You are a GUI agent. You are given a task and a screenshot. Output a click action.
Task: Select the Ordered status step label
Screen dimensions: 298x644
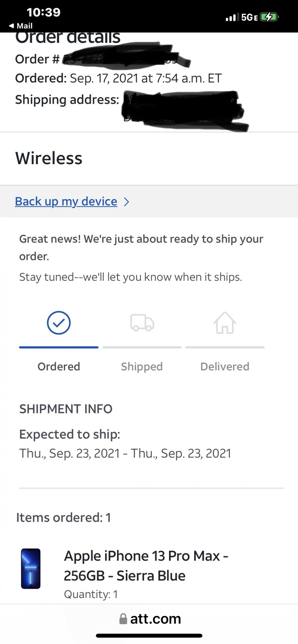(x=59, y=366)
